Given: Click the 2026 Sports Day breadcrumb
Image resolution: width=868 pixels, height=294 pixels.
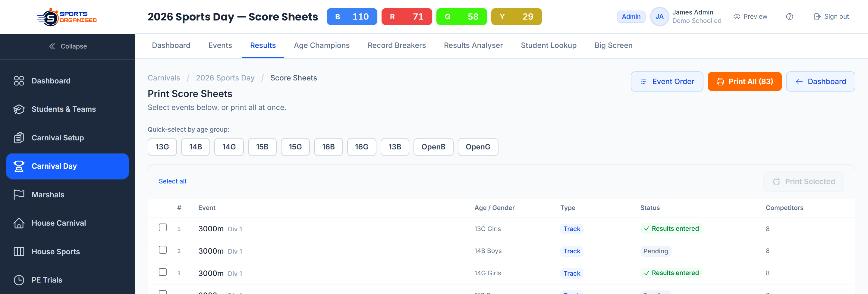Looking at the screenshot, I should [225, 78].
